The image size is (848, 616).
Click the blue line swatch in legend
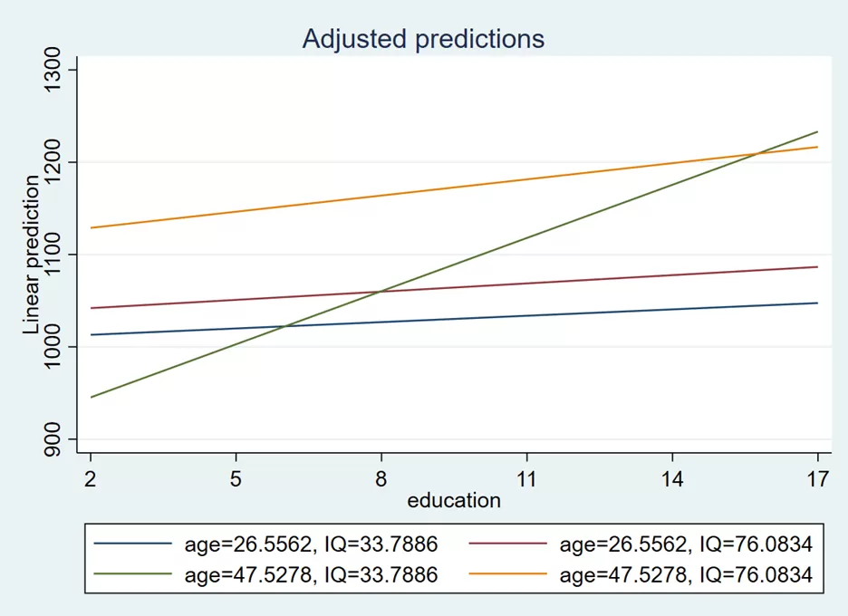click(x=132, y=544)
